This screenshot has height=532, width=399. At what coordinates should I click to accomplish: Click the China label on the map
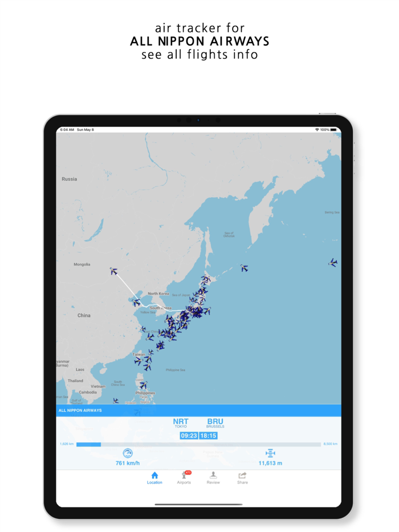(x=84, y=316)
